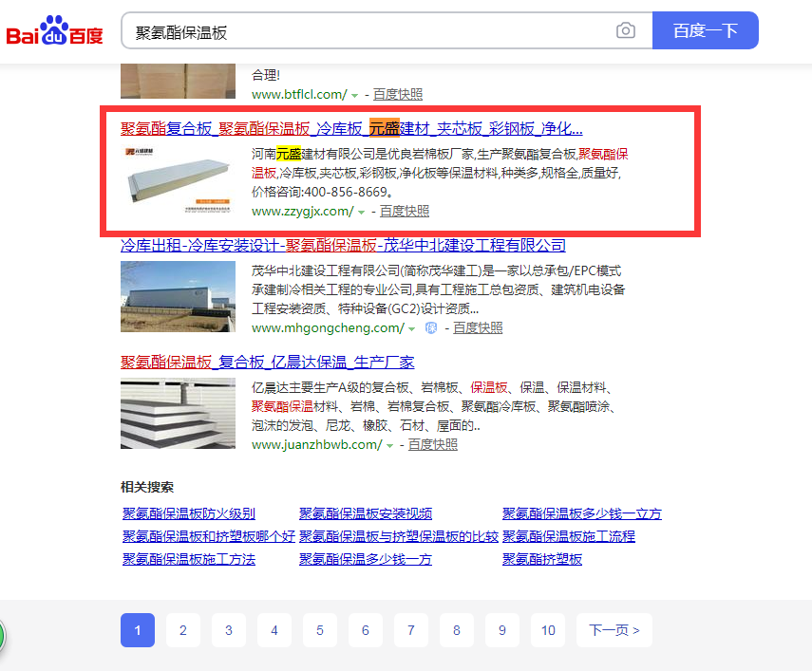The height and width of the screenshot is (671, 812).
Task: Click the Baidu logo
Action: coord(54,31)
